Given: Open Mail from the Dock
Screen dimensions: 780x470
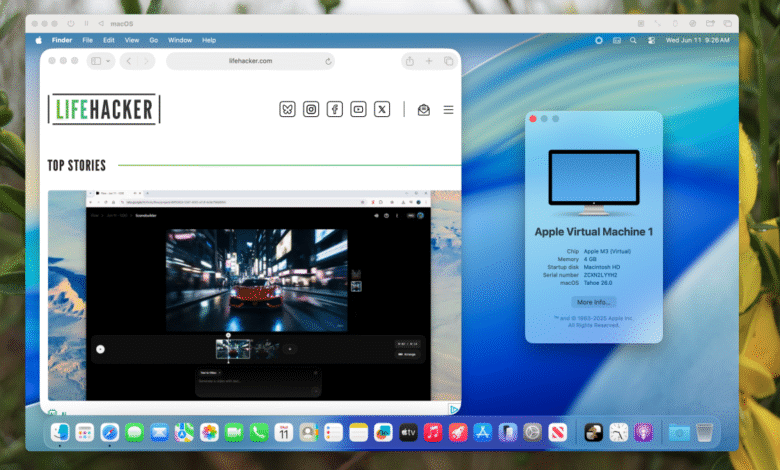Looking at the screenshot, I should [159, 432].
